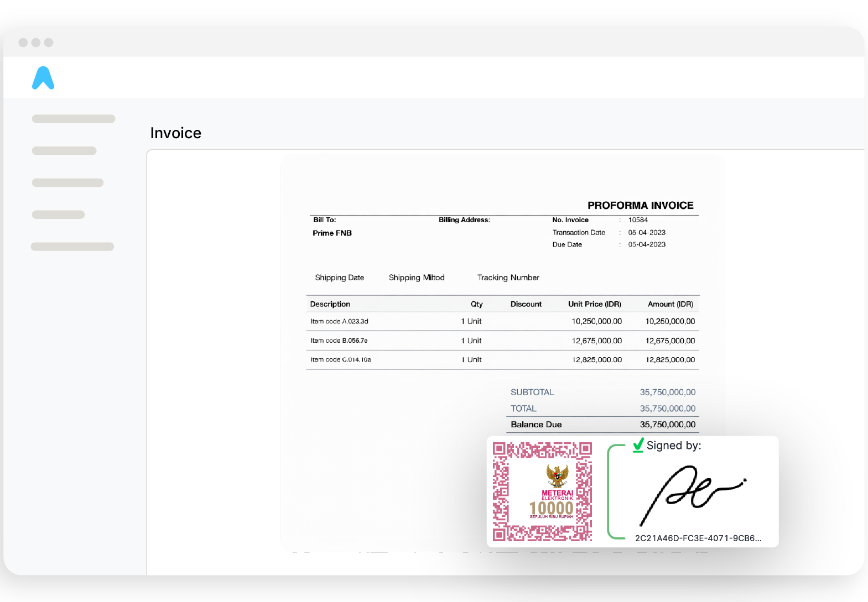
Task: Click the blue A logo
Action: (43, 78)
